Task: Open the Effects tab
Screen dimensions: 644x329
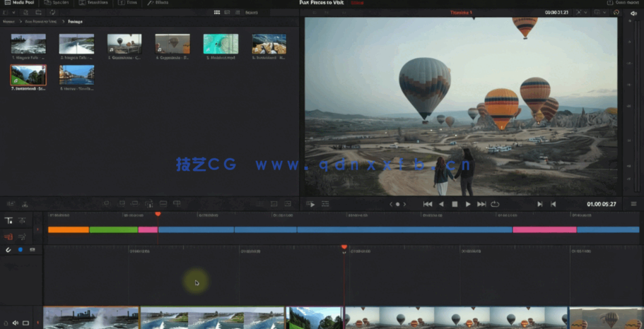Action: 158,2
